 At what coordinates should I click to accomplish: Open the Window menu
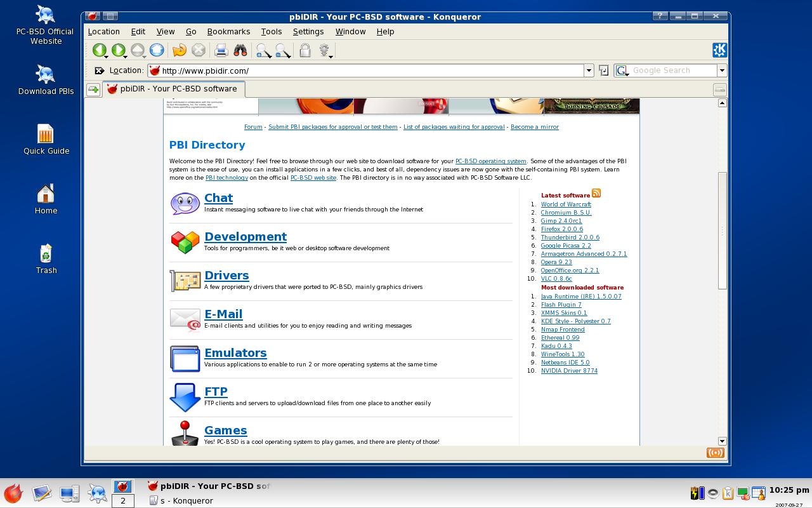[350, 31]
